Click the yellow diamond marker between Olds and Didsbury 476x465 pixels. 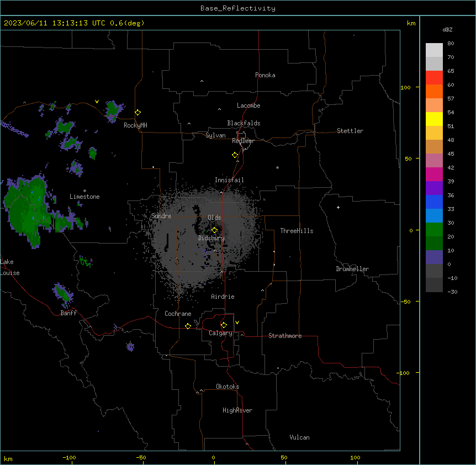pos(214,230)
